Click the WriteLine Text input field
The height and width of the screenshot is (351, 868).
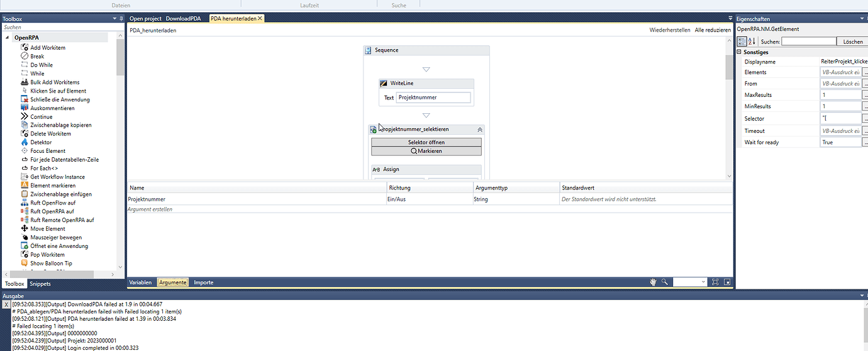[433, 97]
